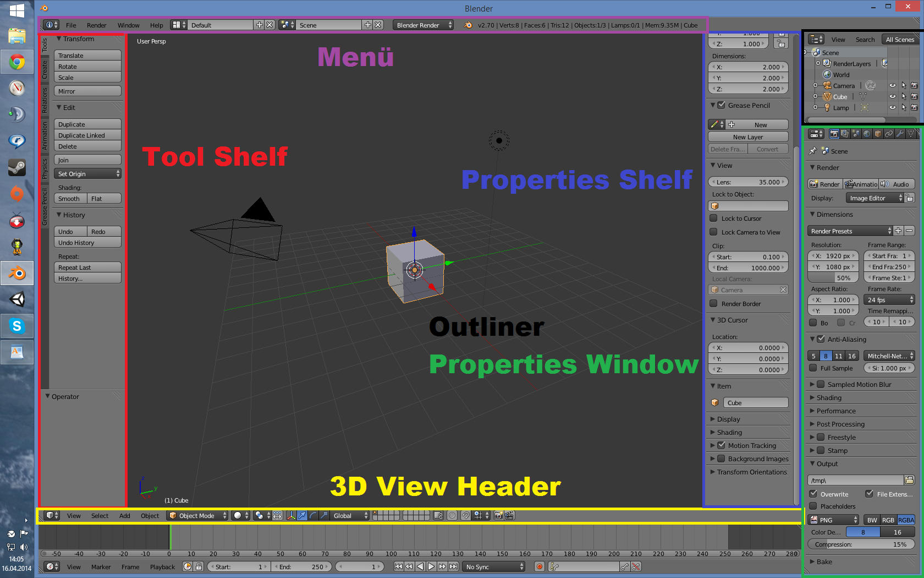This screenshot has height=578, width=924.
Task: Click the New Layer button
Action: (x=748, y=137)
